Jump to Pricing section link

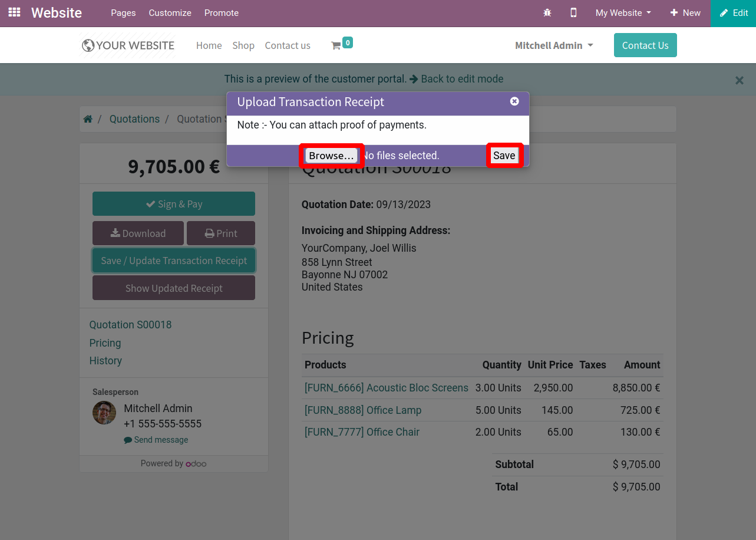click(105, 343)
